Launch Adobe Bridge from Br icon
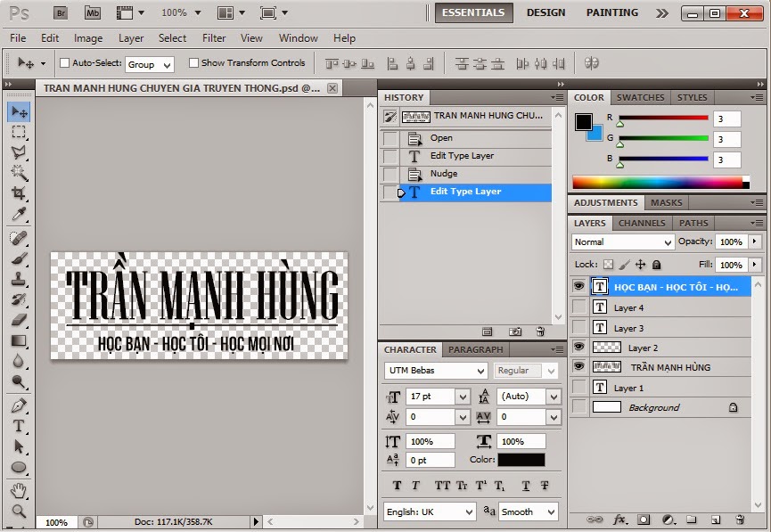Image resolution: width=771 pixels, height=532 pixels. coord(61,12)
